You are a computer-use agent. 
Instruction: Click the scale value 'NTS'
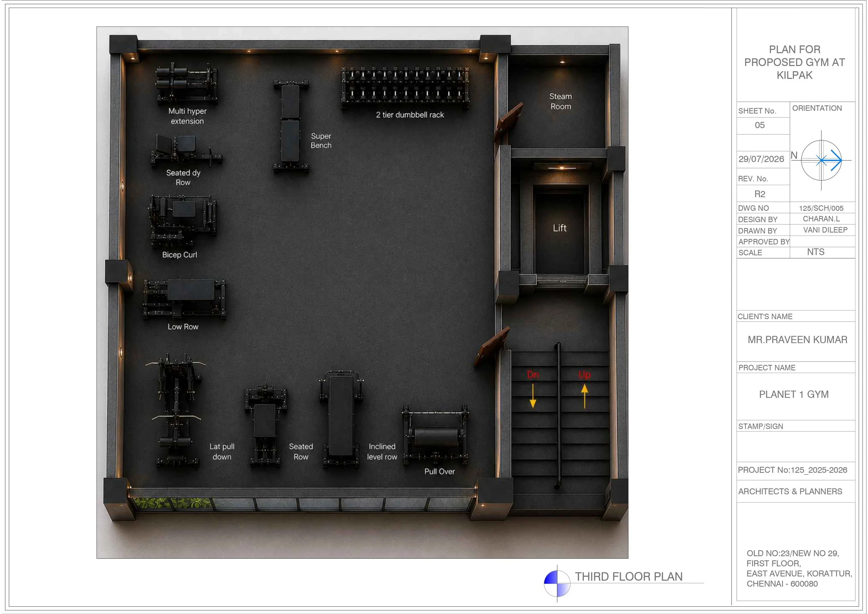[x=816, y=252]
